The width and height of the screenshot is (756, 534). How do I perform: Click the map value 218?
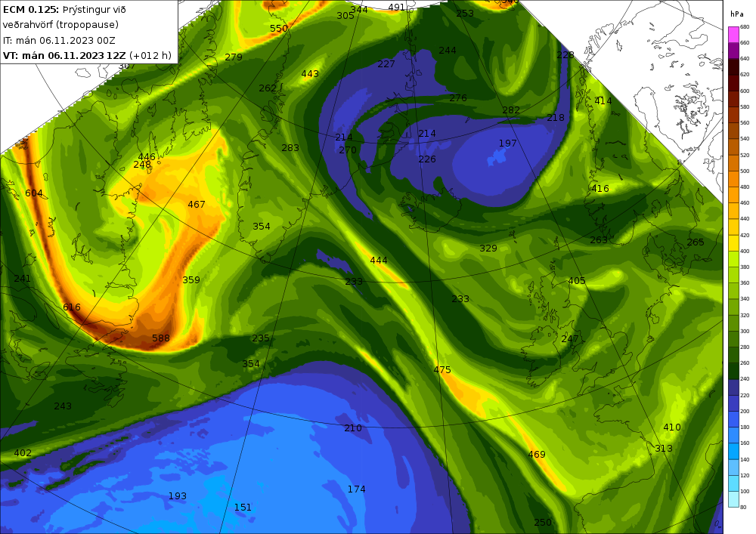[556, 118]
